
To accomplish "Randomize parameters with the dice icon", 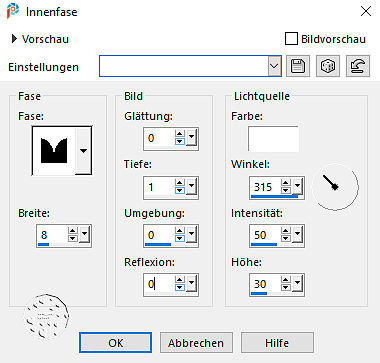I will 328,66.
